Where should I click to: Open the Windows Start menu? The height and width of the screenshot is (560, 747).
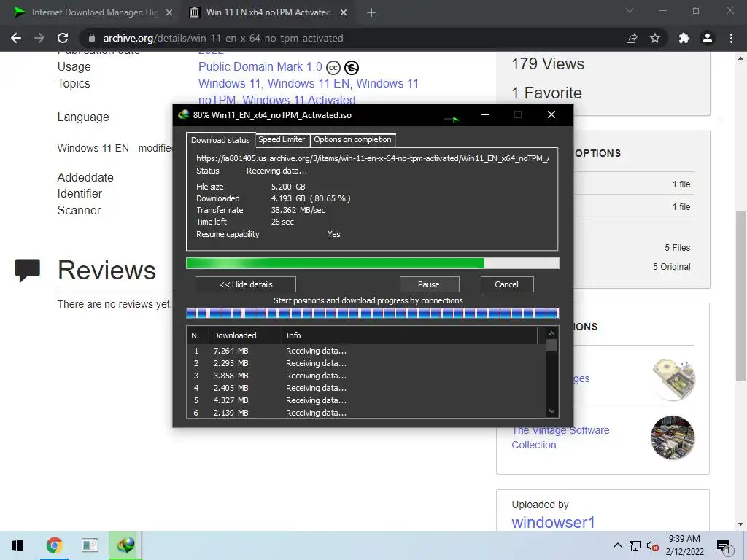pyautogui.click(x=18, y=545)
